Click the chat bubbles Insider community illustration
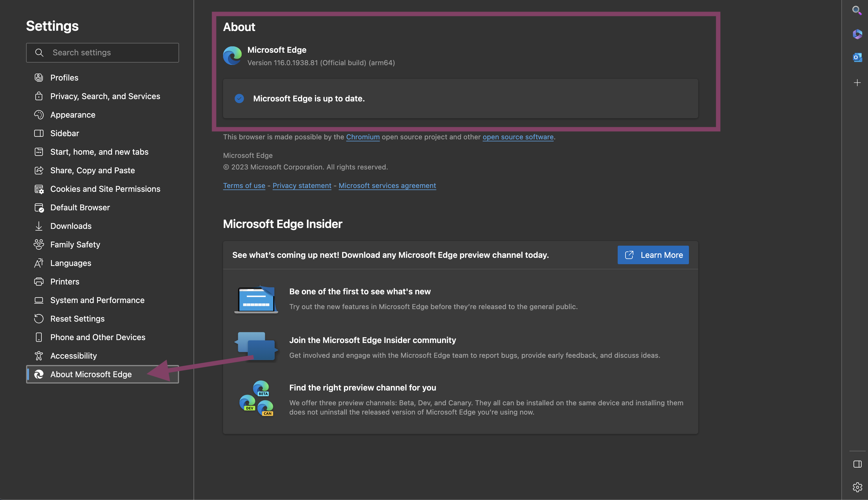The image size is (868, 500). click(x=256, y=346)
